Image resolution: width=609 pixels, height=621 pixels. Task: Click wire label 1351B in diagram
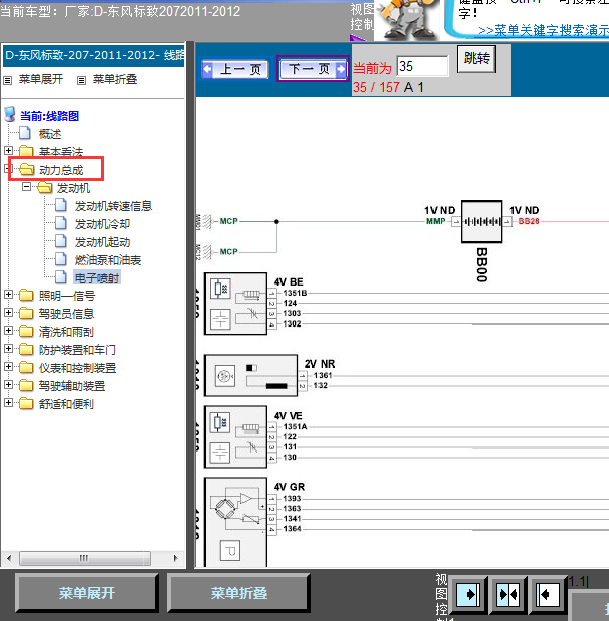click(295, 293)
